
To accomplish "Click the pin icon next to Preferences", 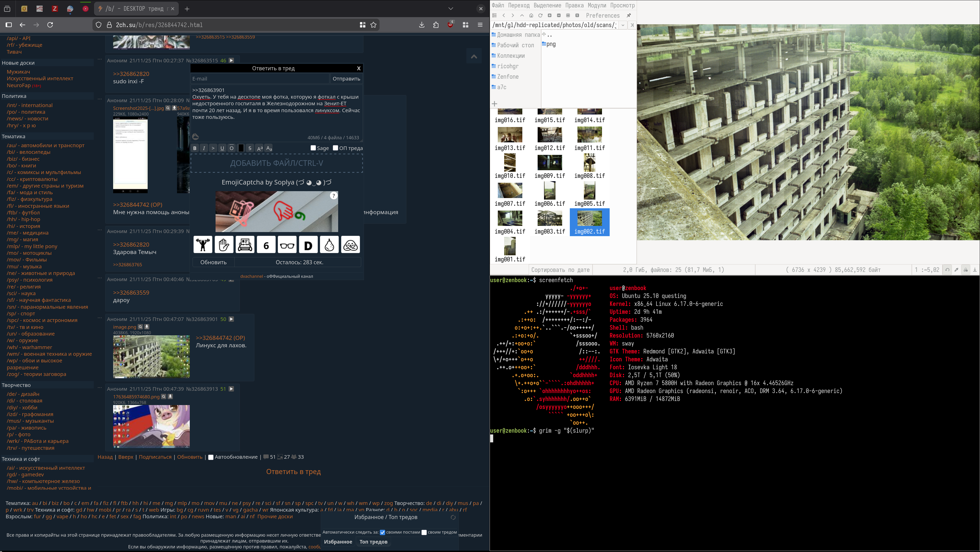I will [629, 16].
